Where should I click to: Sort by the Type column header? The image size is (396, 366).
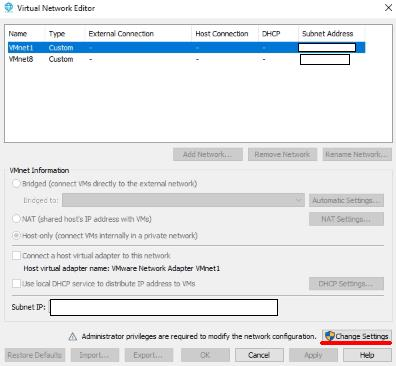pos(57,34)
